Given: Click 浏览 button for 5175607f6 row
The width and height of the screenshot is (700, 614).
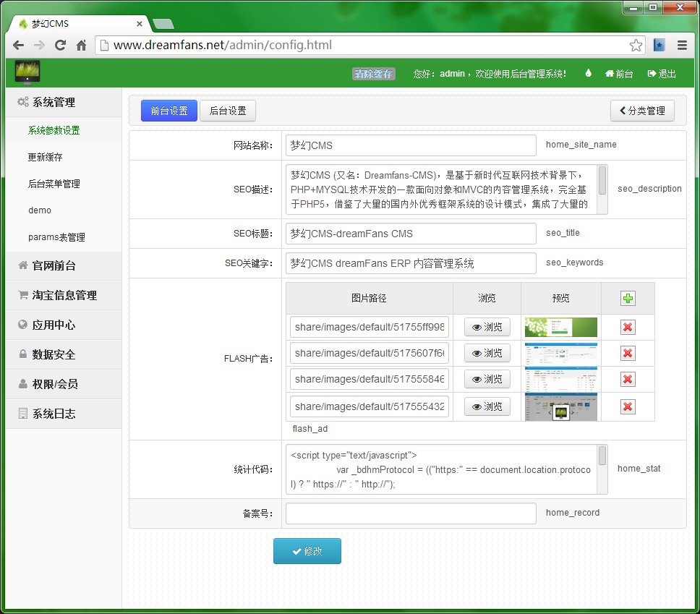Looking at the screenshot, I should (487, 353).
